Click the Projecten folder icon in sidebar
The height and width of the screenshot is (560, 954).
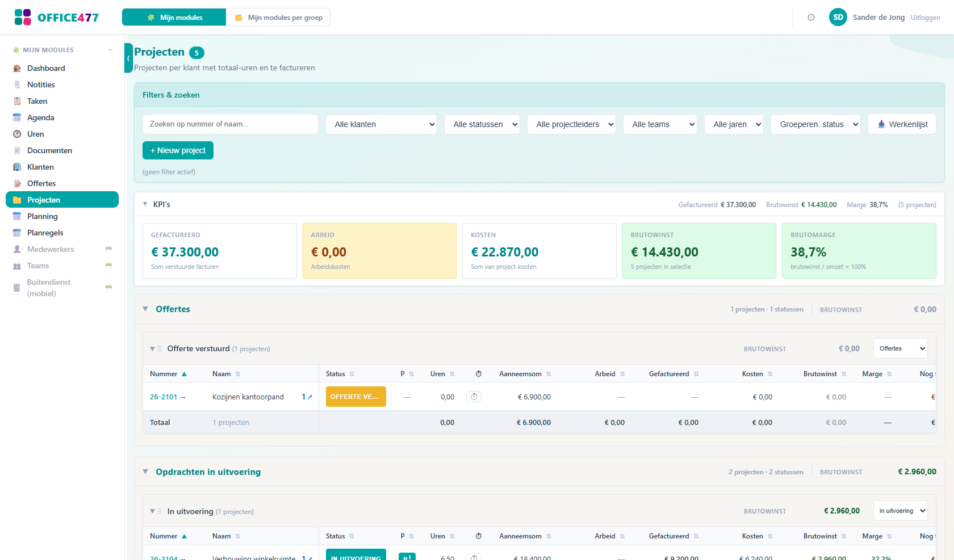point(17,200)
